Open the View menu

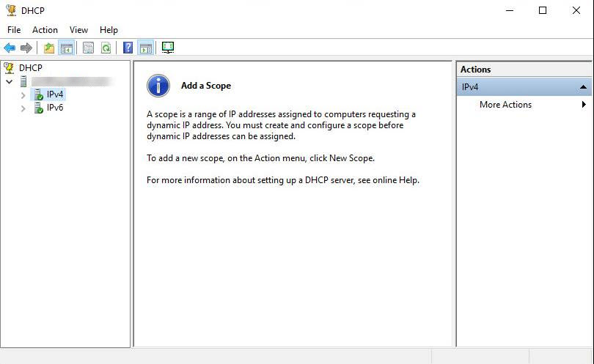point(78,30)
